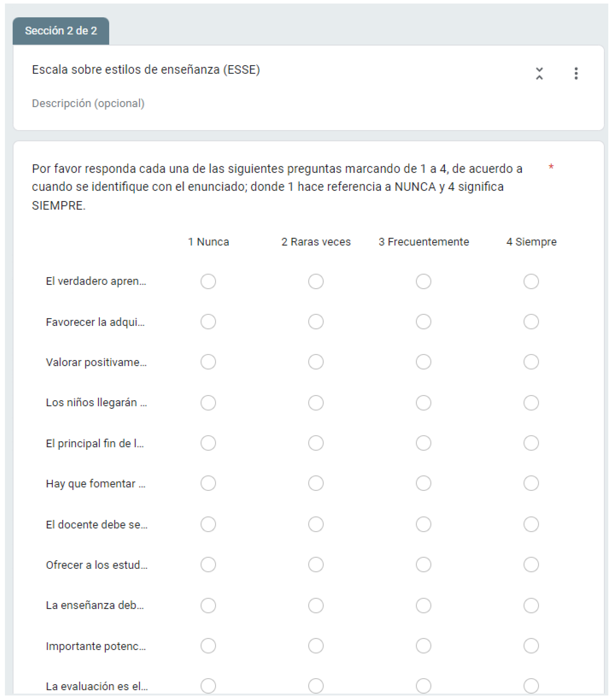Image resolution: width=613 pixels, height=700 pixels.
Task: Click the '2 Raras veces' column header
Action: [316, 242]
